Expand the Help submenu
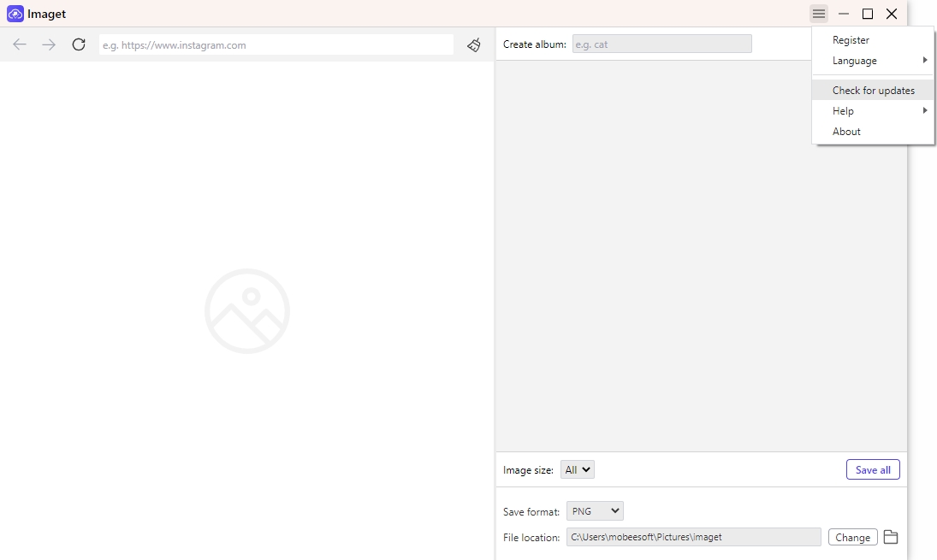Screen dimensions: 937x560 873,111
